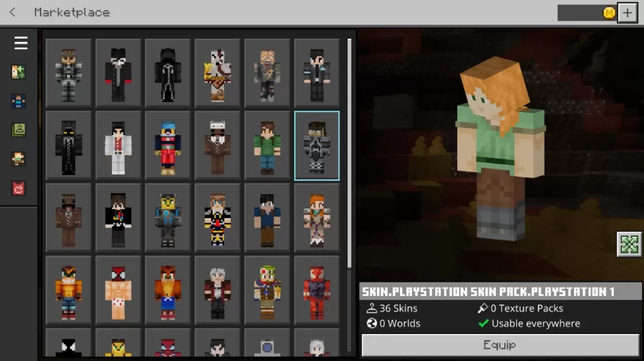
Task: Select the gray-haired red coat skin
Action: coord(217,290)
